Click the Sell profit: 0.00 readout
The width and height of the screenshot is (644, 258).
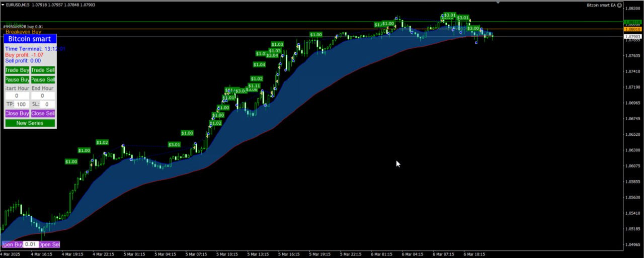pos(23,61)
